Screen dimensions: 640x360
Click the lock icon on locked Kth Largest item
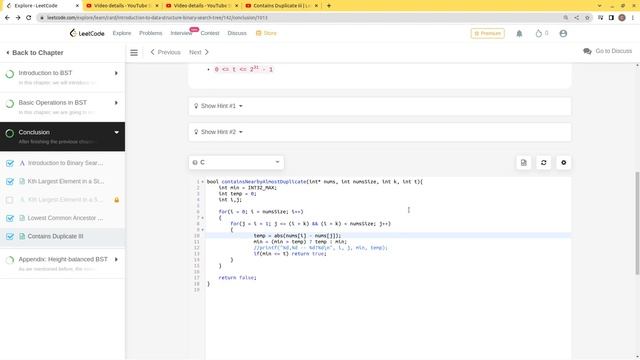pos(117,200)
